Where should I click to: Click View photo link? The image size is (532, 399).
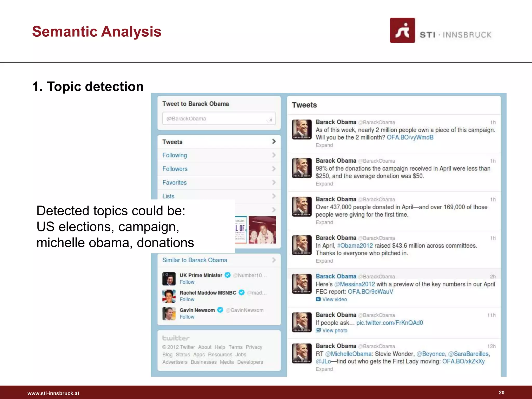click(335, 331)
